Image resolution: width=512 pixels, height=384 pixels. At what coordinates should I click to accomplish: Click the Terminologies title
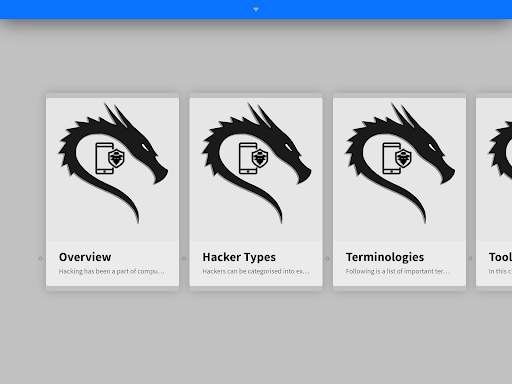[385, 257]
